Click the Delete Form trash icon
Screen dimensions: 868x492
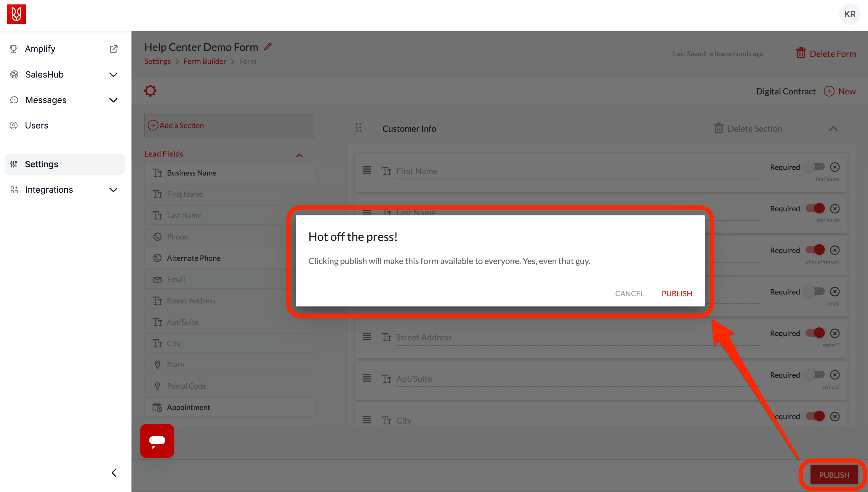(x=800, y=53)
